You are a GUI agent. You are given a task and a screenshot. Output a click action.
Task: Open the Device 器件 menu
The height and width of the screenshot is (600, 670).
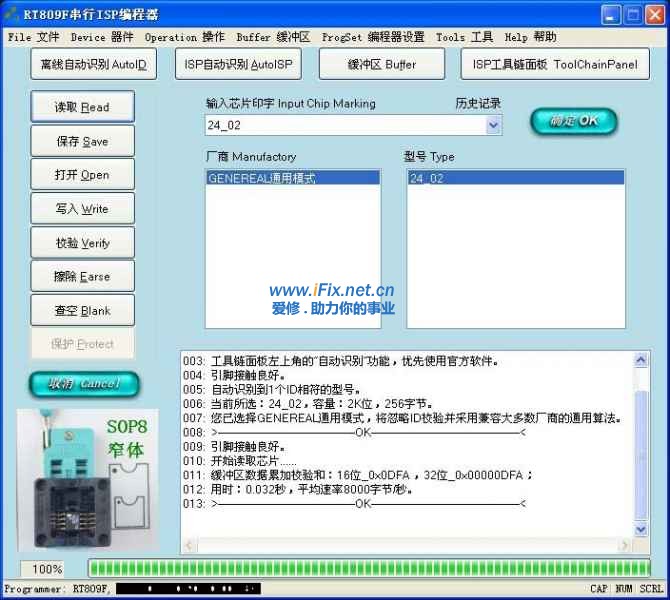[x=102, y=37]
